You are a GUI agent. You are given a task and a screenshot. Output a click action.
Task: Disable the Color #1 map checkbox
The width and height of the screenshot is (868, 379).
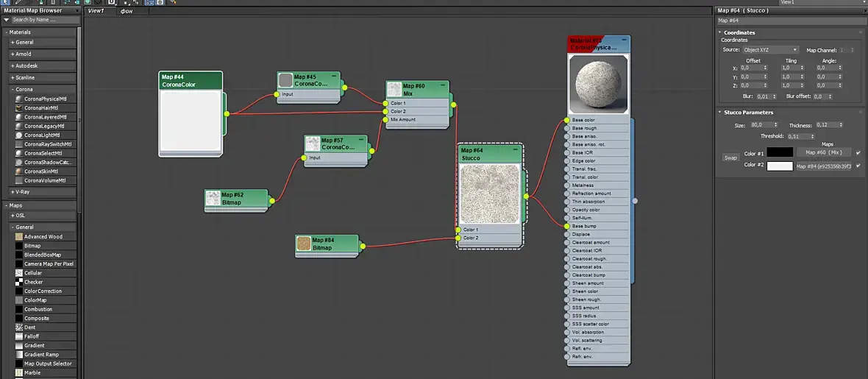click(858, 153)
